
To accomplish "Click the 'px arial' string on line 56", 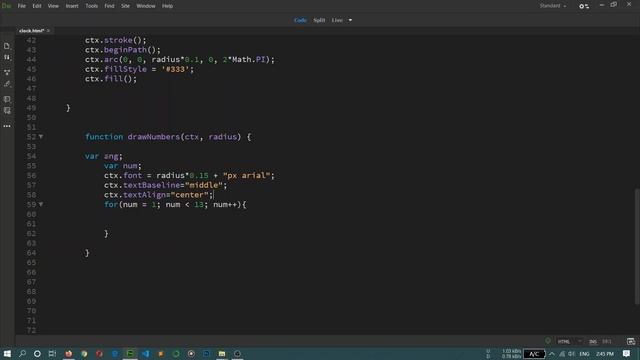I will (247, 176).
